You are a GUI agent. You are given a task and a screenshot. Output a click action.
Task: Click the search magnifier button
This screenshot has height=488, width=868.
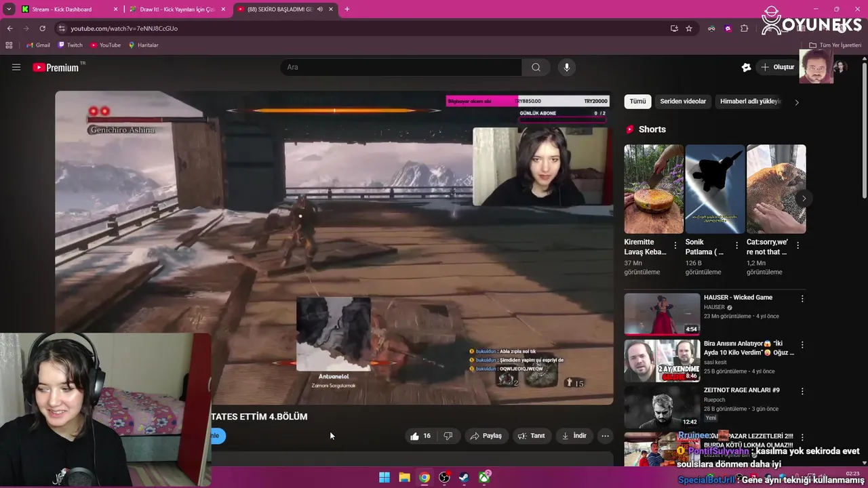pyautogui.click(x=536, y=67)
